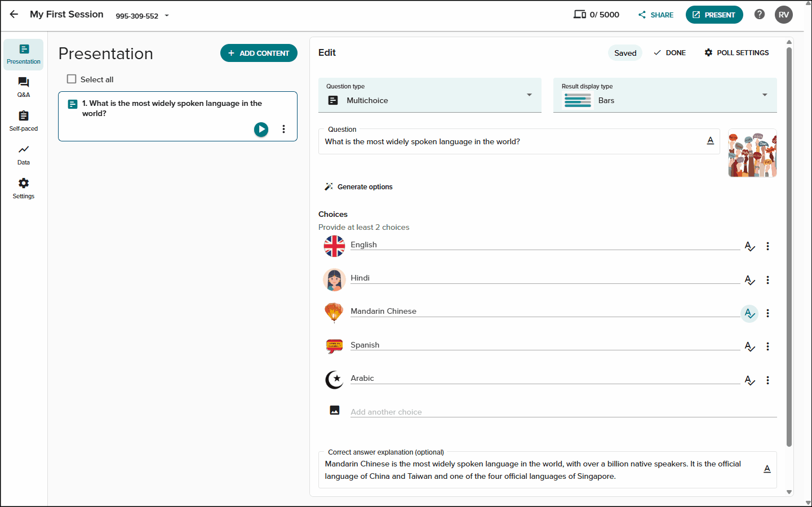This screenshot has height=507, width=812.
Task: Edit the Hindi choice text
Action: (x=545, y=278)
